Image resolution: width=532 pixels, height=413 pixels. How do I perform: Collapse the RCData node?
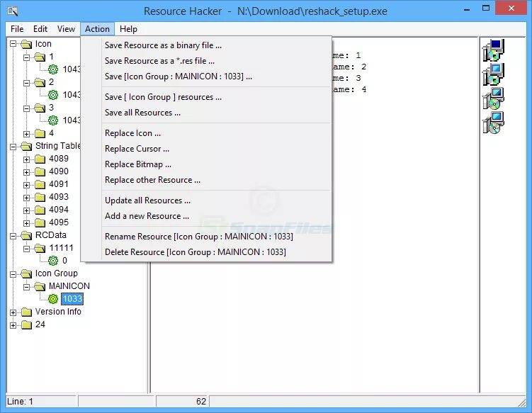(x=13, y=236)
